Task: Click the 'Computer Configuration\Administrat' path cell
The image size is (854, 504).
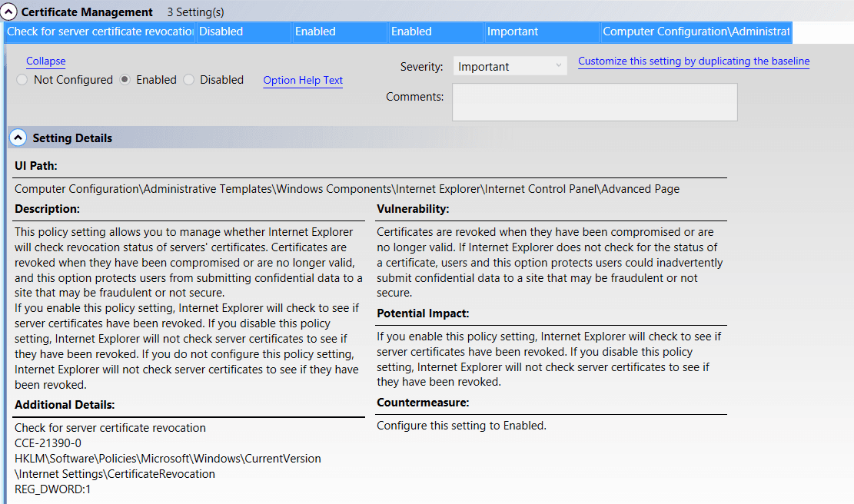Action: tap(696, 31)
